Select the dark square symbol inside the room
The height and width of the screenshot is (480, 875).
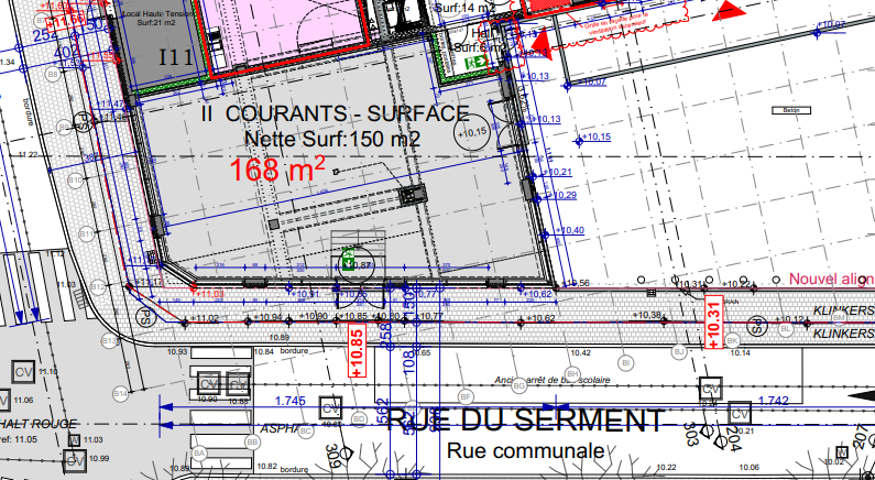tap(409, 193)
